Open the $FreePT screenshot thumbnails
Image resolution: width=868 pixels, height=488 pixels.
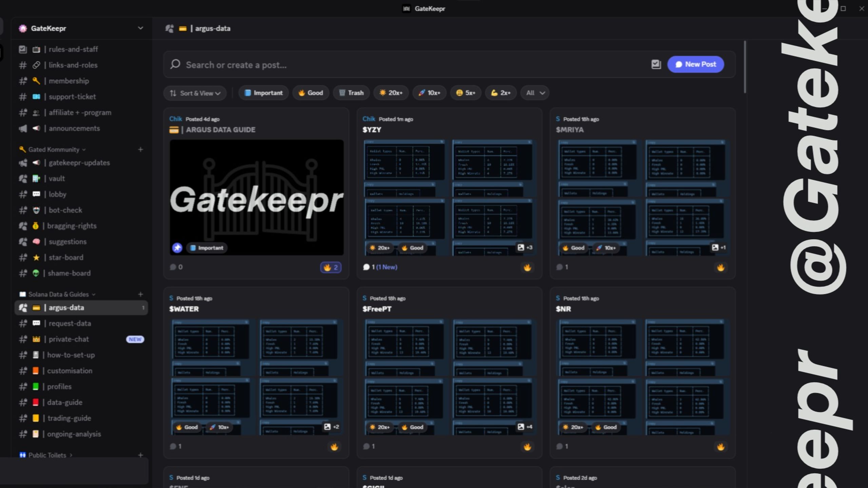pos(449,377)
